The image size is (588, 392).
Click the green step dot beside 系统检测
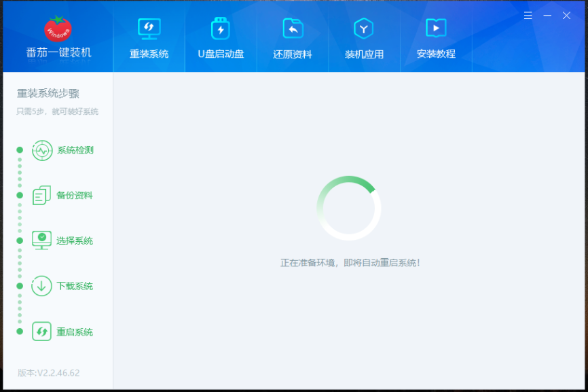click(20, 150)
